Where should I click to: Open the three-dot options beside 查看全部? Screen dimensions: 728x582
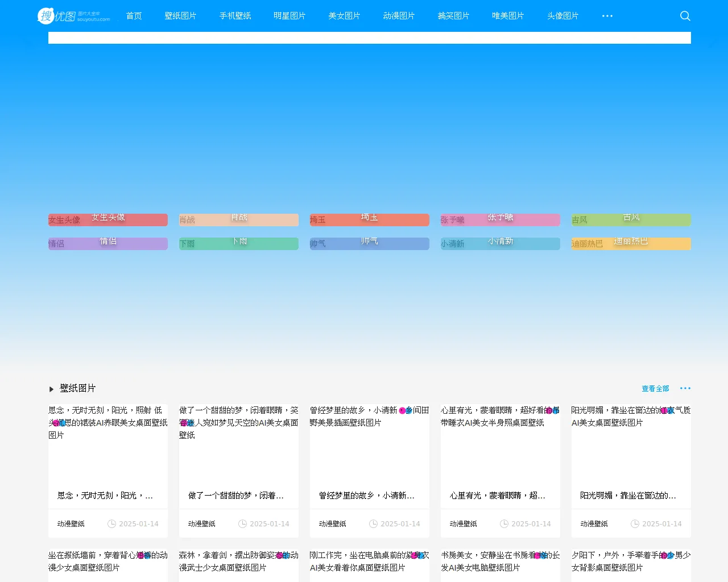685,388
